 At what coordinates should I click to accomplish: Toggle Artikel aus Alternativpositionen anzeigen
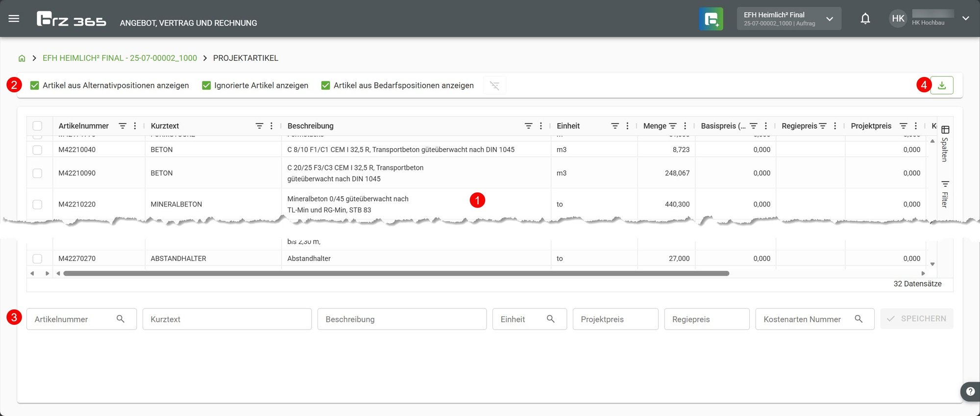(x=35, y=85)
